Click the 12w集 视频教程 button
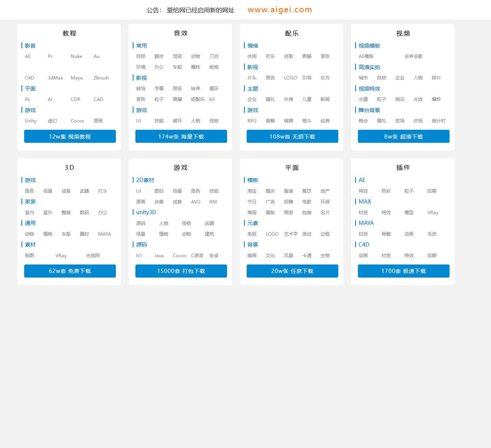Screen dimensions: 491x448 [70, 136]
